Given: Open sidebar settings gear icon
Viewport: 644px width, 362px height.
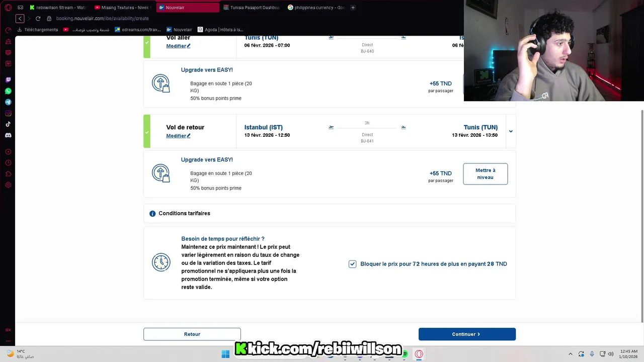Looking at the screenshot, I should tap(8, 185).
